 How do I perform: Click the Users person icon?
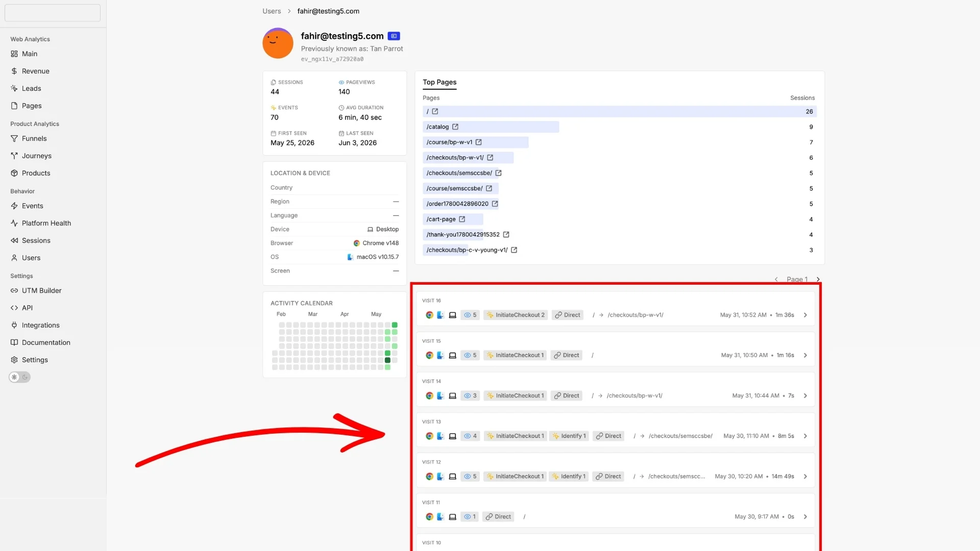(x=14, y=258)
